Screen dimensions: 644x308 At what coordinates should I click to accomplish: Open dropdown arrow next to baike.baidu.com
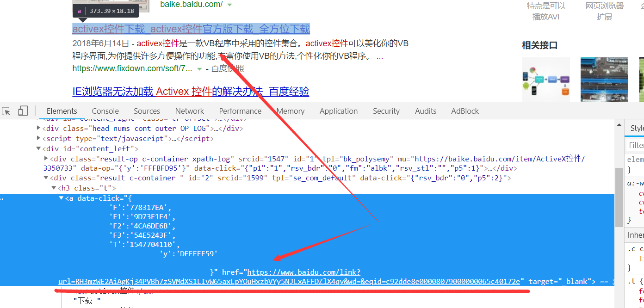tap(229, 5)
